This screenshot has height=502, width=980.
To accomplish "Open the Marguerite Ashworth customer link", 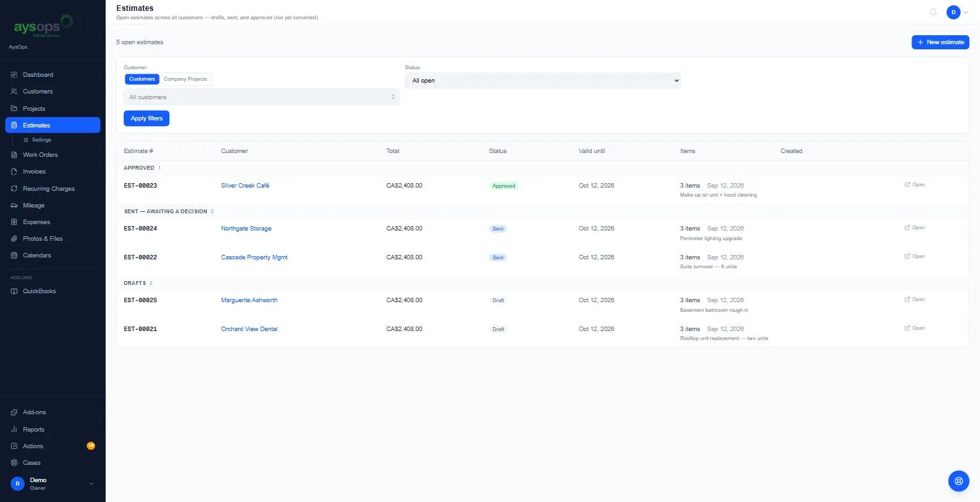I will (x=249, y=300).
